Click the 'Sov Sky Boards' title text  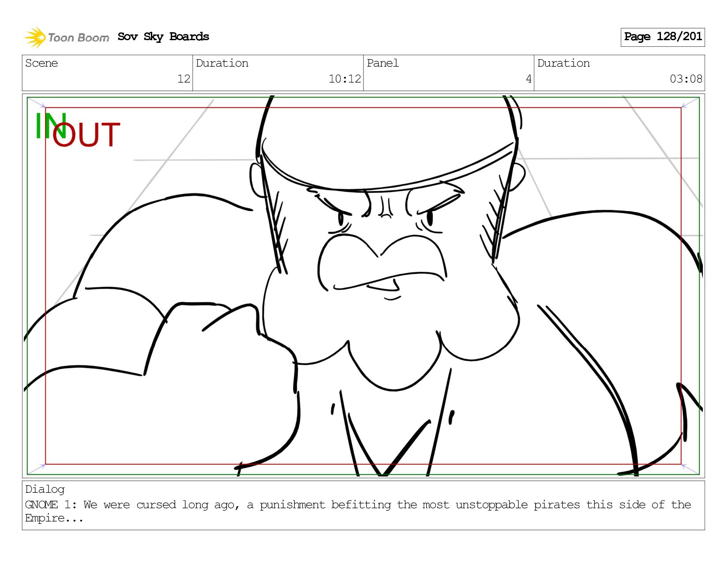(x=163, y=37)
